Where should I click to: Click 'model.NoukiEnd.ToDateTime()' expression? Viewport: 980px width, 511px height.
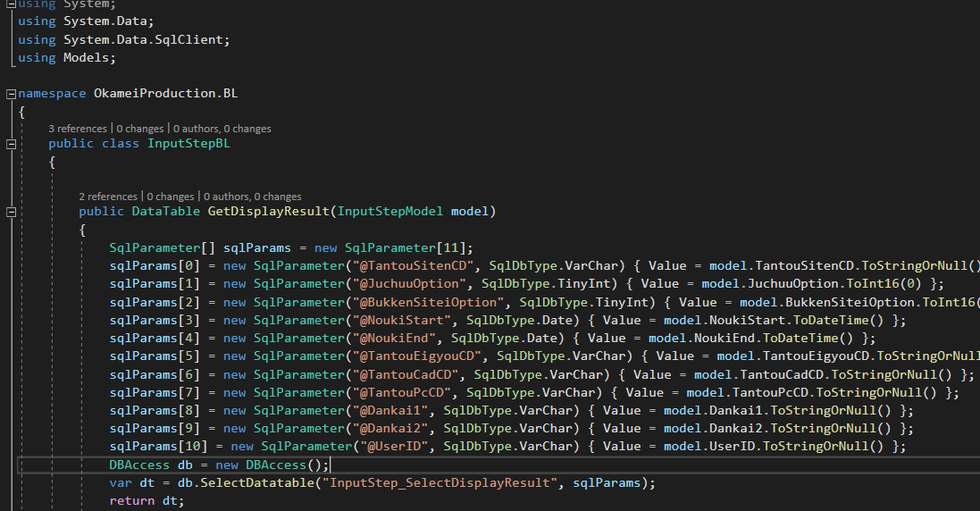[x=750, y=338]
